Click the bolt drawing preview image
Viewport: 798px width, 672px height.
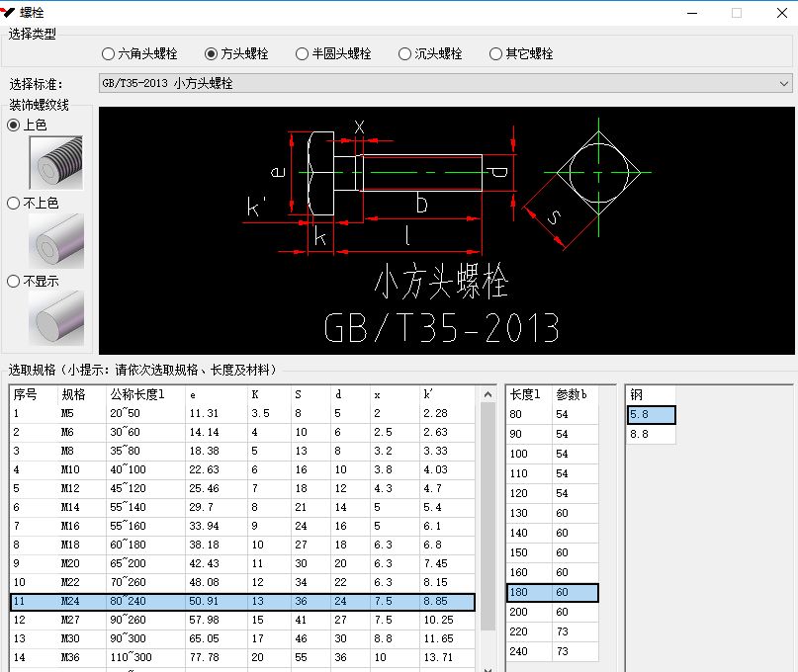click(446, 230)
